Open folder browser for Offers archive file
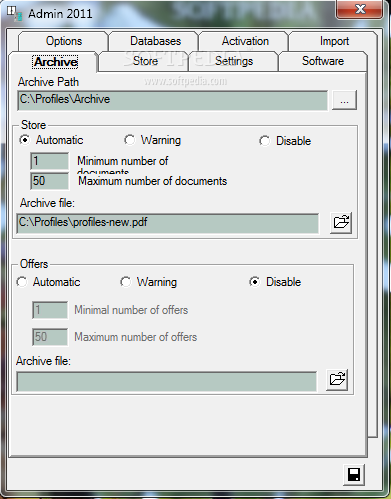The image size is (391, 499). tap(337, 380)
